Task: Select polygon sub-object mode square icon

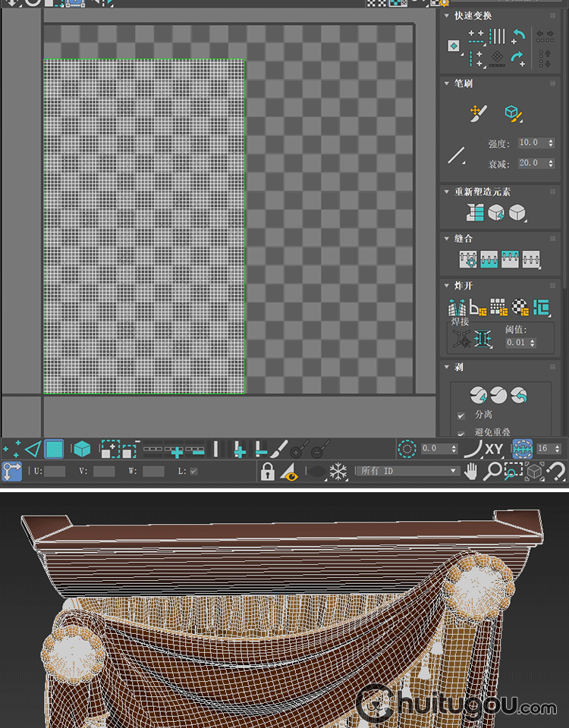Action: point(54,450)
